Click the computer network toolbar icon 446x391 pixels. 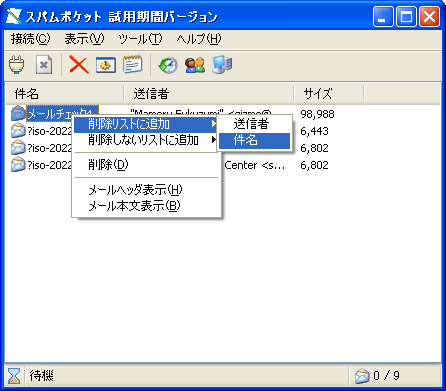pos(222,65)
